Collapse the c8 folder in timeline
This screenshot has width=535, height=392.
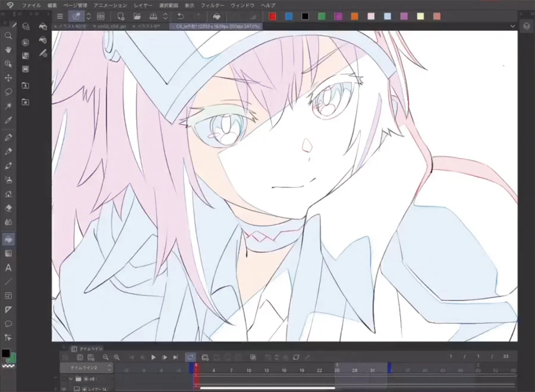click(71, 378)
